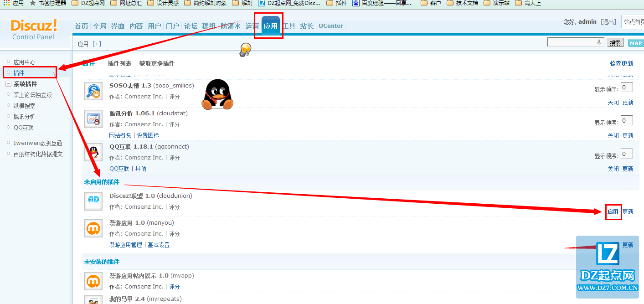Click the MAP button
Image resolution: width=644 pixels, height=304 pixels.
pyautogui.click(x=636, y=43)
